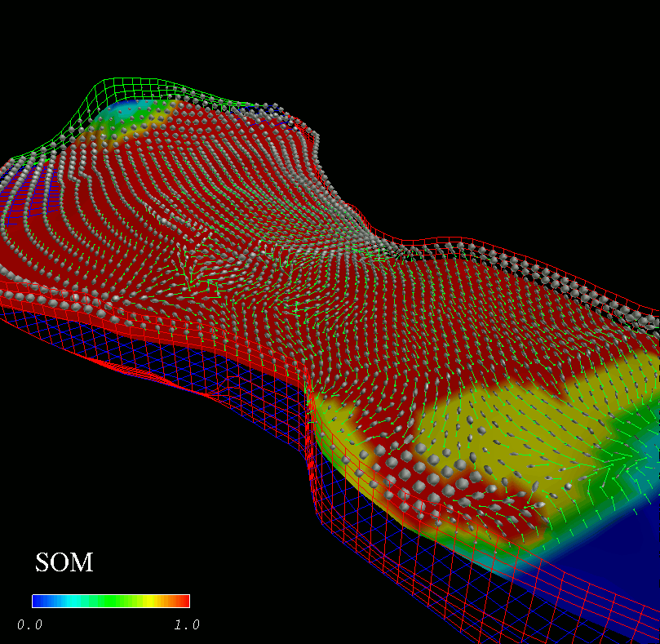Click the 1.0 maximum legend label
Image resolution: width=660 pixels, height=644 pixels.
pos(187,624)
